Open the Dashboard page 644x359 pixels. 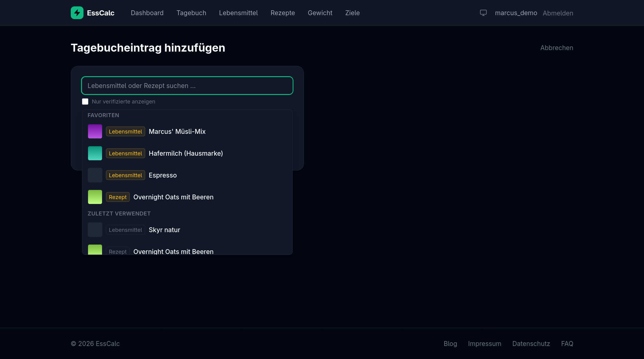tap(147, 13)
